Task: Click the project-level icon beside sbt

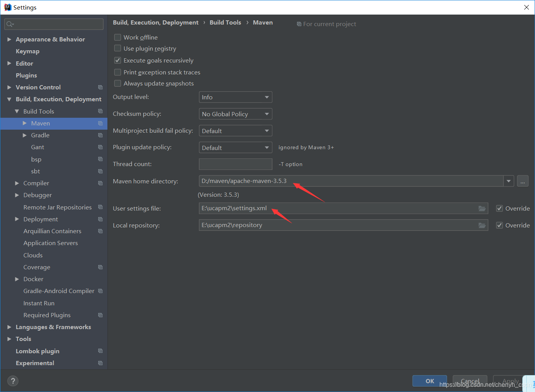Action: click(x=100, y=171)
